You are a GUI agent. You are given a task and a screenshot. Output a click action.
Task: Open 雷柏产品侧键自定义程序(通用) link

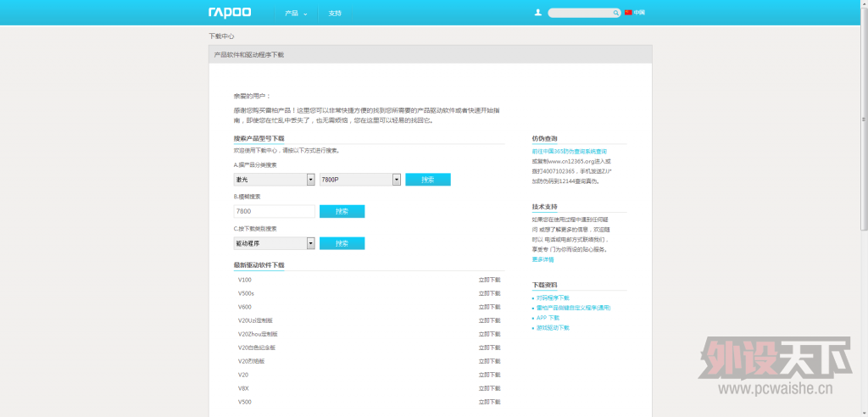[x=574, y=308]
